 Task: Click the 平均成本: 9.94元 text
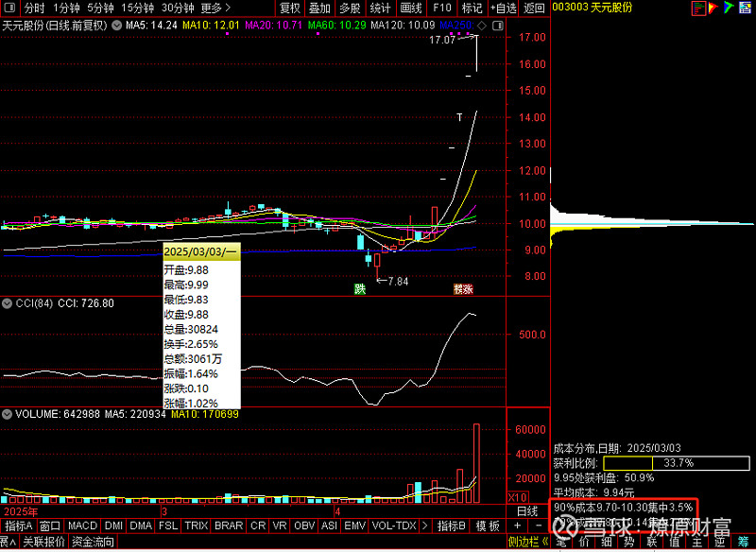tap(594, 492)
